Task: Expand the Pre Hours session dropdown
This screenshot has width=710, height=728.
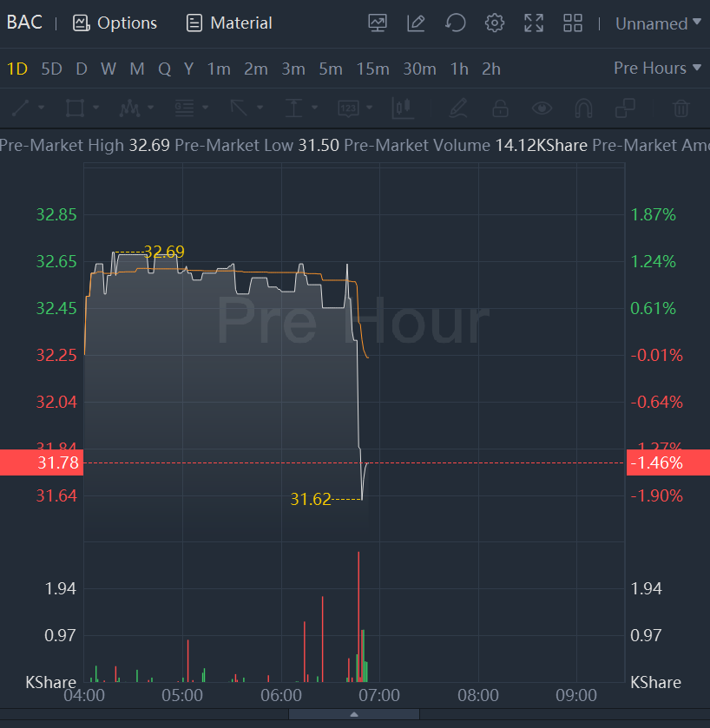Action: 657,69
